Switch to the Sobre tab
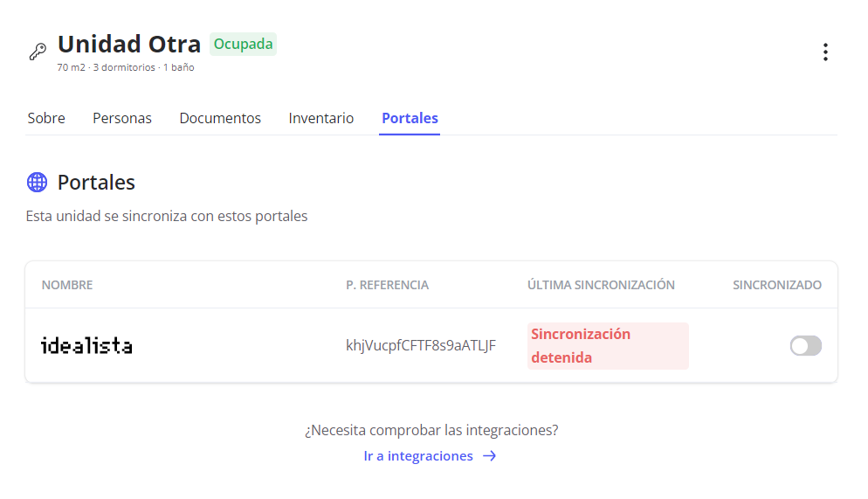 coord(46,118)
